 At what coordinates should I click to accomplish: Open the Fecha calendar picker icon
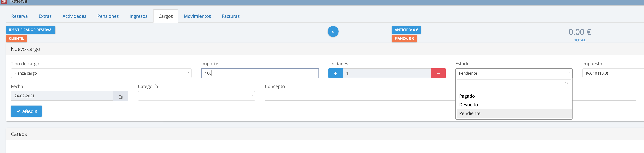click(x=120, y=96)
